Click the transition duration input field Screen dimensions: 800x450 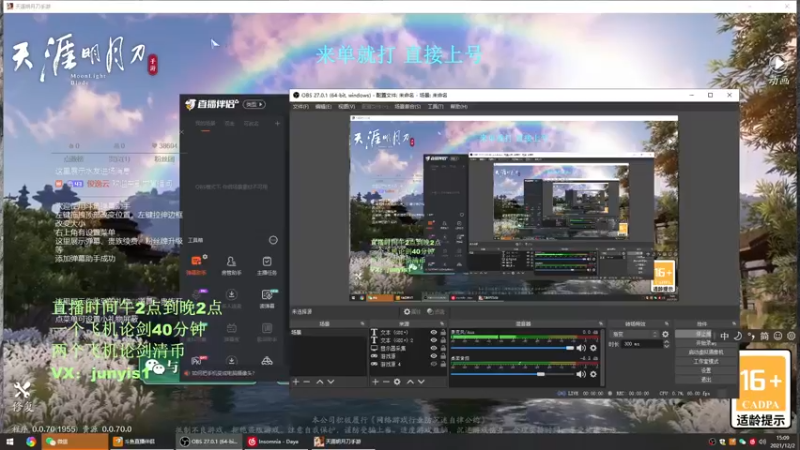pyautogui.click(x=641, y=344)
